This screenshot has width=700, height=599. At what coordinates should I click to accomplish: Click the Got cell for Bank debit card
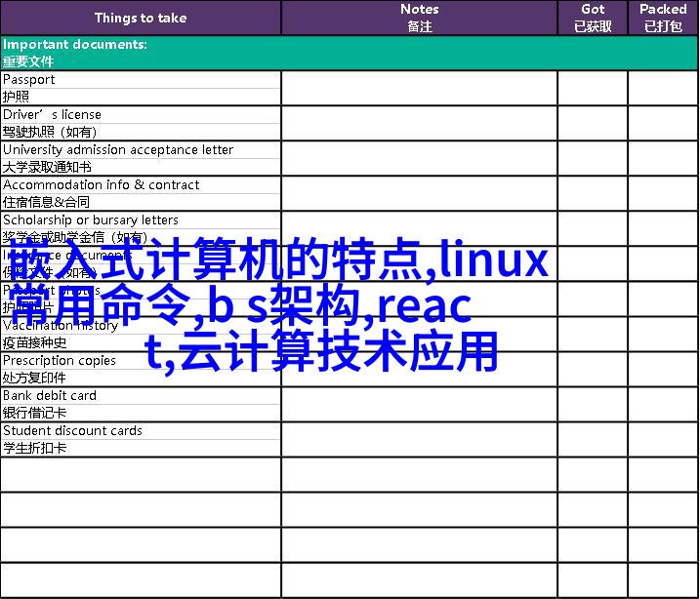pyautogui.click(x=593, y=405)
